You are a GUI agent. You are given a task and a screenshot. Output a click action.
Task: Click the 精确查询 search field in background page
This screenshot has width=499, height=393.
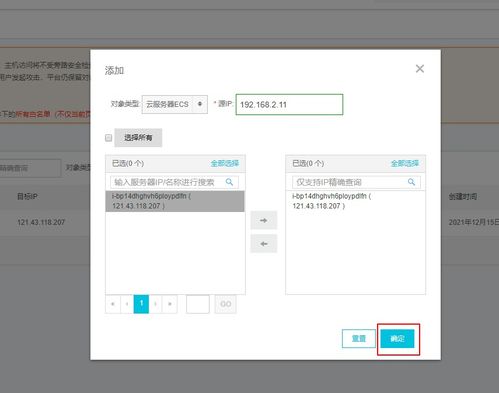pyautogui.click(x=30, y=168)
